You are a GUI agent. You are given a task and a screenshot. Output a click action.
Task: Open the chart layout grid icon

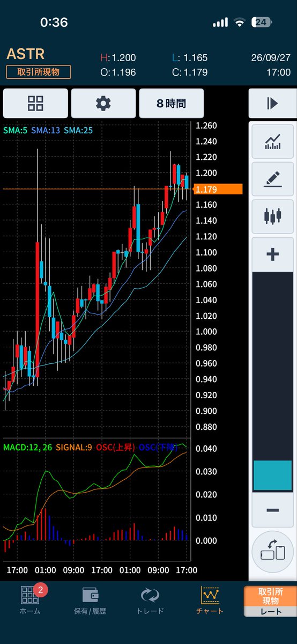point(35,104)
